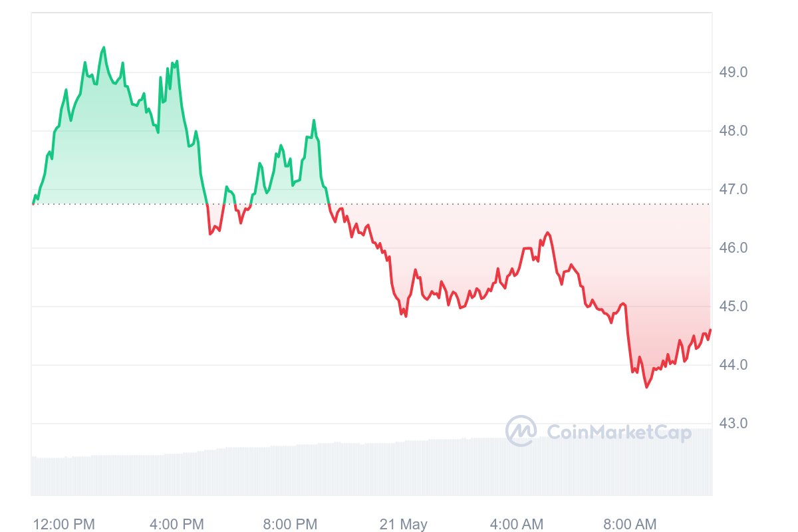Click the 43.0 price axis label
This screenshot has width=798, height=532.
[733, 424]
